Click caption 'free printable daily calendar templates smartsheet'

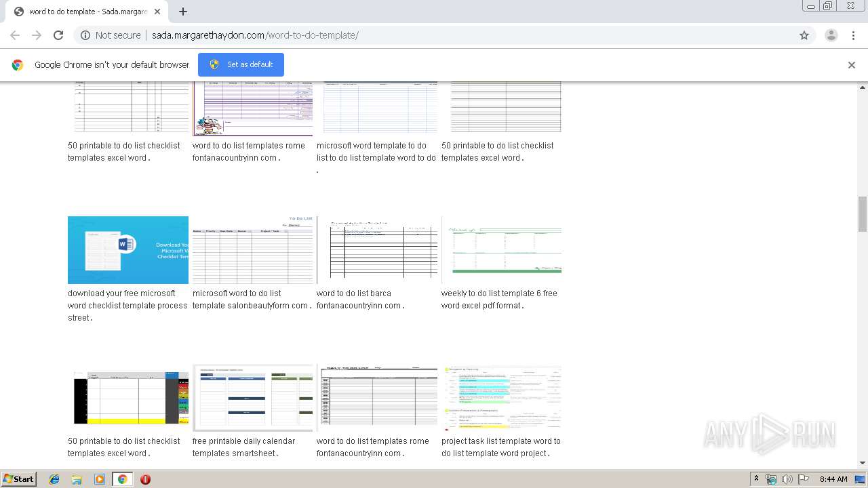(x=243, y=447)
